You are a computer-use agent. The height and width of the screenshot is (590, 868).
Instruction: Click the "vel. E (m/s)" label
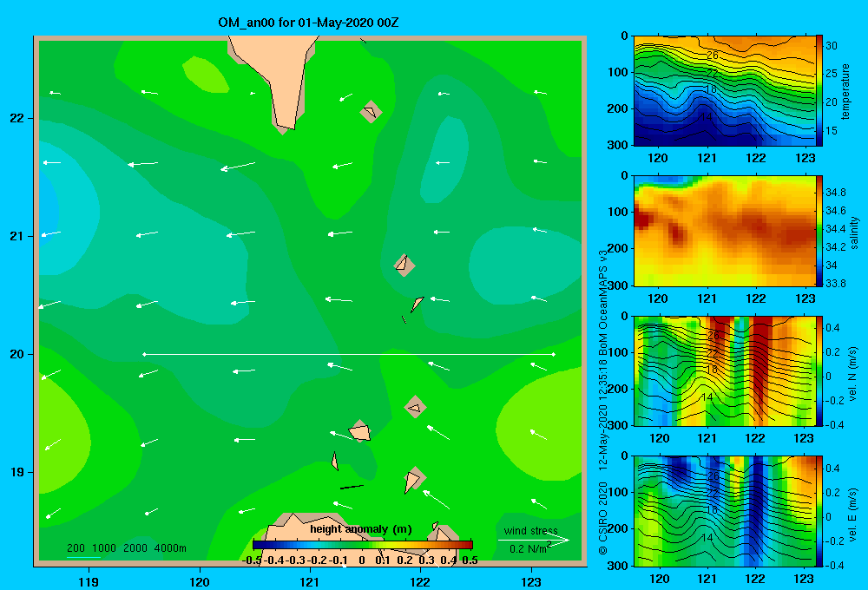pyautogui.click(x=853, y=515)
